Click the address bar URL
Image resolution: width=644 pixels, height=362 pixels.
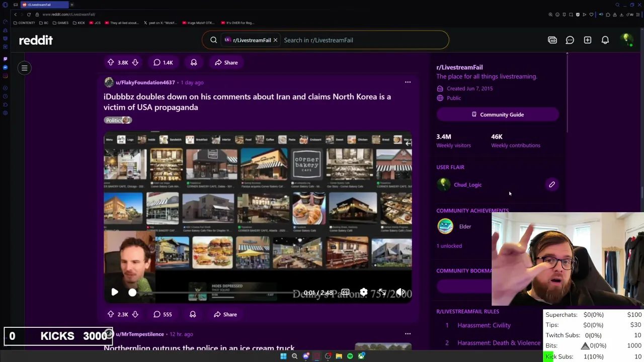(x=69, y=15)
